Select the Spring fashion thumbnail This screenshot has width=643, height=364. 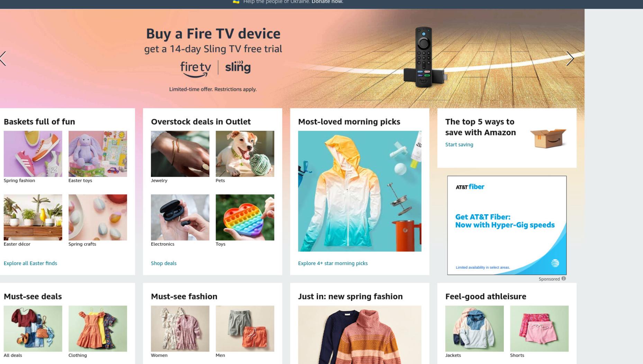(33, 154)
